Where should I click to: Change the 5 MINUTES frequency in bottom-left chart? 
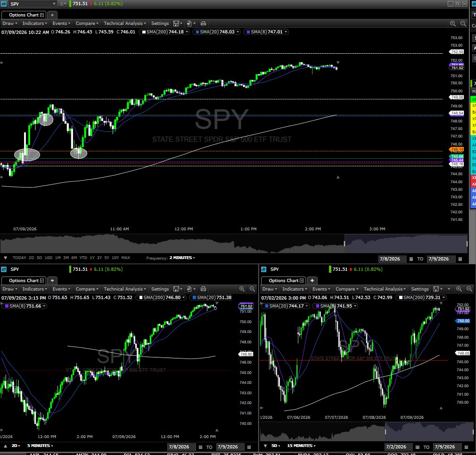pyautogui.click(x=40, y=446)
